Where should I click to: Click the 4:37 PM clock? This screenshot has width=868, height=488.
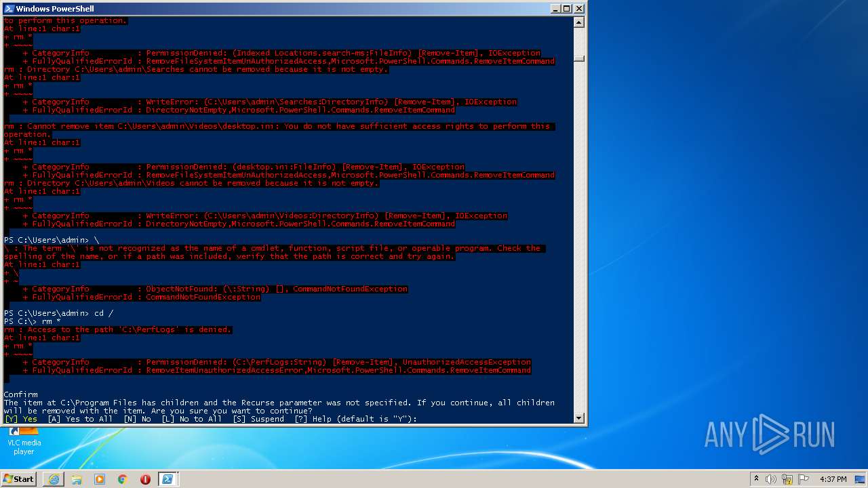coord(833,479)
